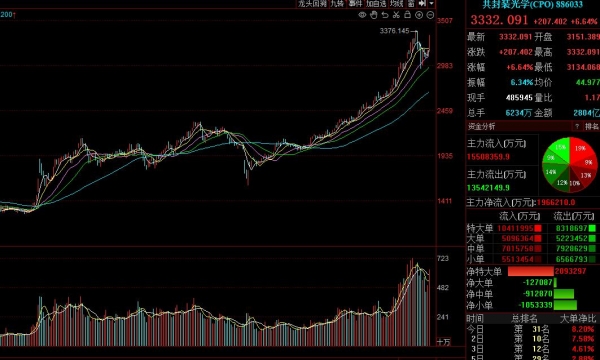Image resolution: width=600 pixels, height=360 pixels.
Task: Click the 特大单 inflow value 10411995
Action: click(x=515, y=228)
